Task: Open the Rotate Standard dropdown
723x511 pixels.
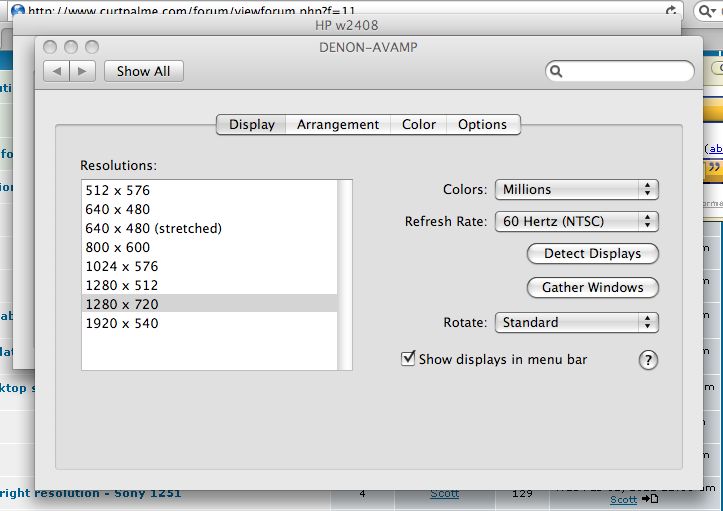Action: 576,322
